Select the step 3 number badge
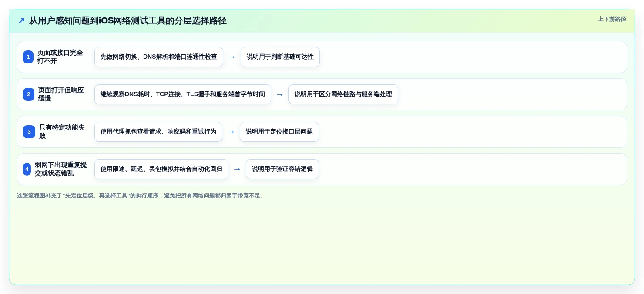 pyautogui.click(x=29, y=132)
